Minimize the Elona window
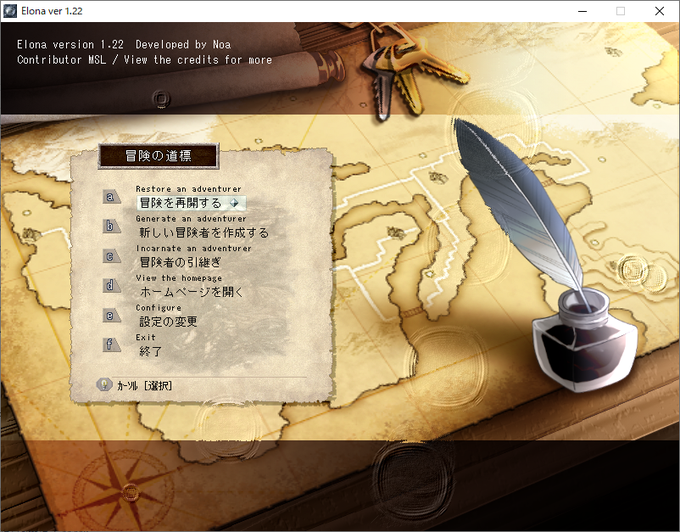The image size is (680, 532). click(582, 11)
